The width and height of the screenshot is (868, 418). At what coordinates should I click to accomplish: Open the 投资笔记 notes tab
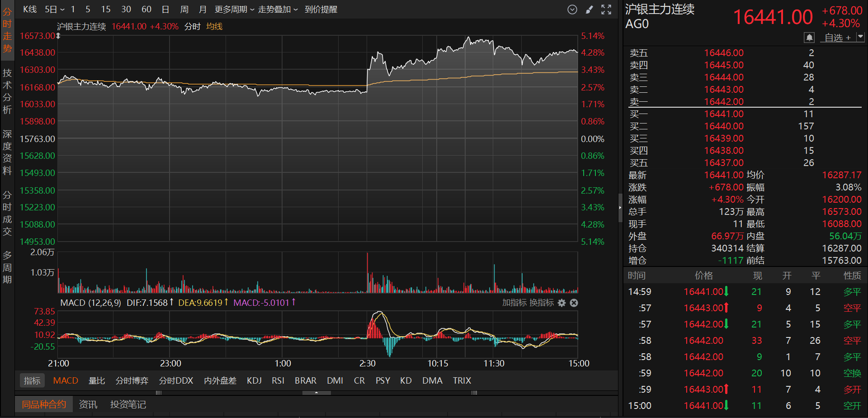[x=128, y=404]
